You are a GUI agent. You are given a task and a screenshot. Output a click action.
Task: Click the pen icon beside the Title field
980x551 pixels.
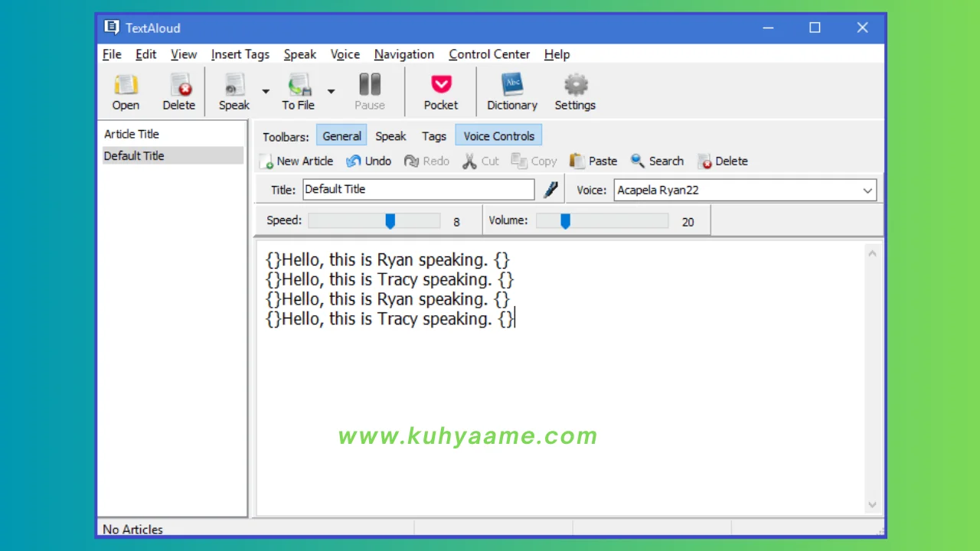(x=550, y=190)
